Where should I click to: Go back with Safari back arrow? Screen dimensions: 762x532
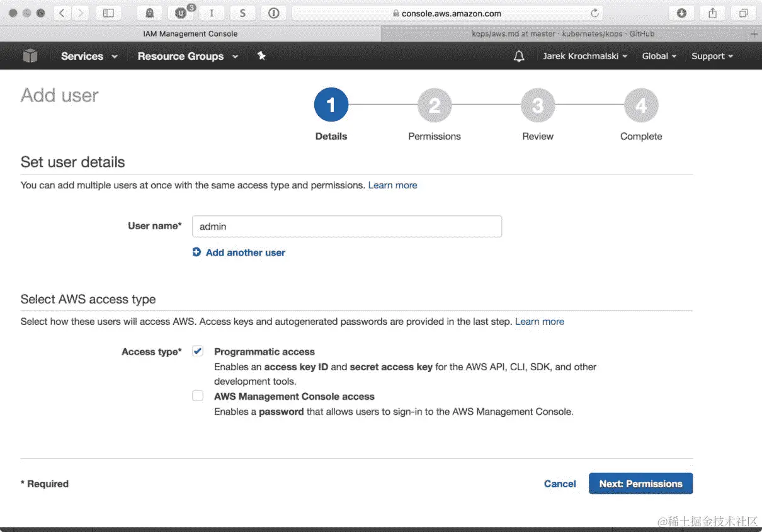(62, 13)
